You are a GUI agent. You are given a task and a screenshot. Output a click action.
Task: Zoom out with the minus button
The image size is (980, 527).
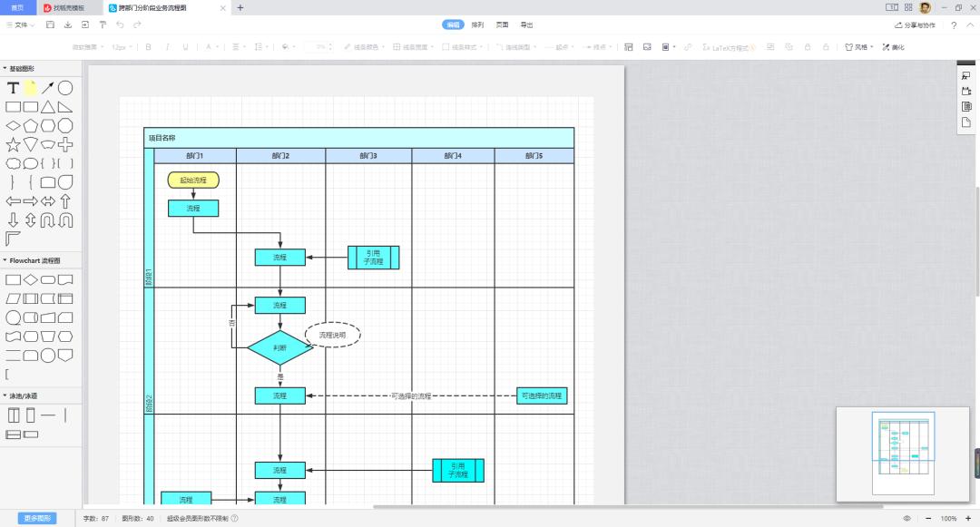tap(928, 518)
